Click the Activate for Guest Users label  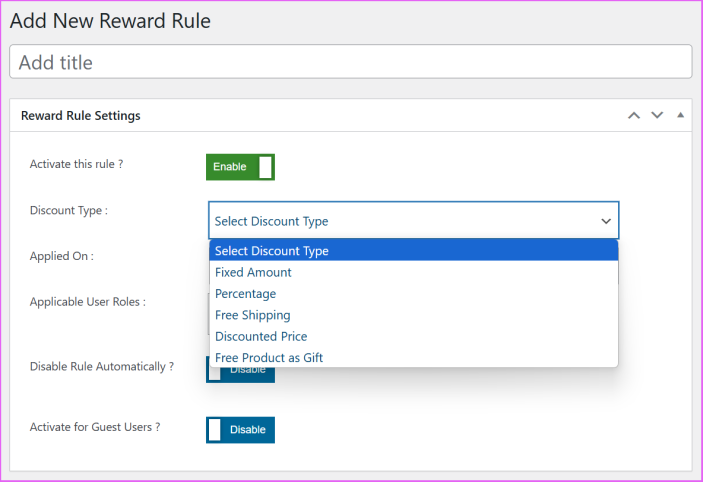click(x=95, y=427)
